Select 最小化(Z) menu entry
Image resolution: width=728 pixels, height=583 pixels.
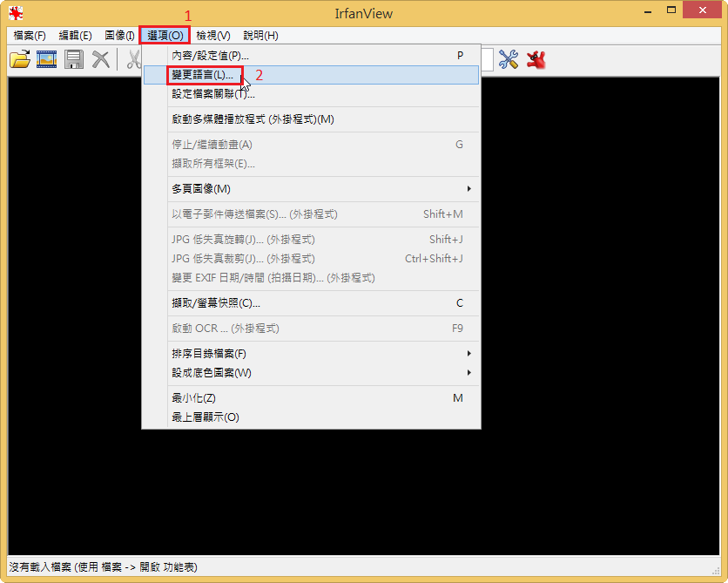point(311,398)
